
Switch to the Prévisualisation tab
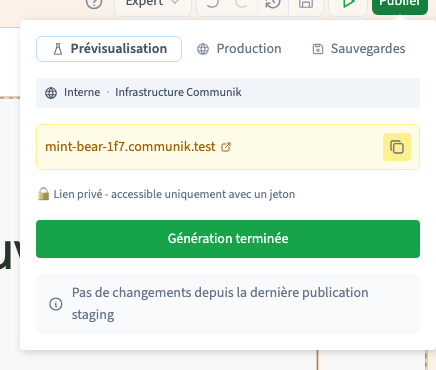[109, 49]
